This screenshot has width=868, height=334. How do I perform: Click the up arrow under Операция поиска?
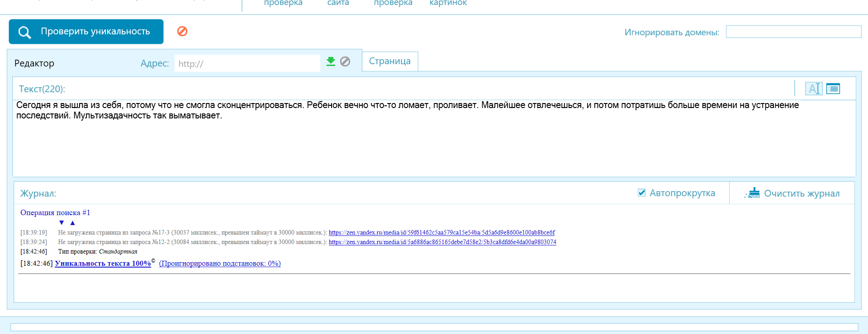[72, 222]
